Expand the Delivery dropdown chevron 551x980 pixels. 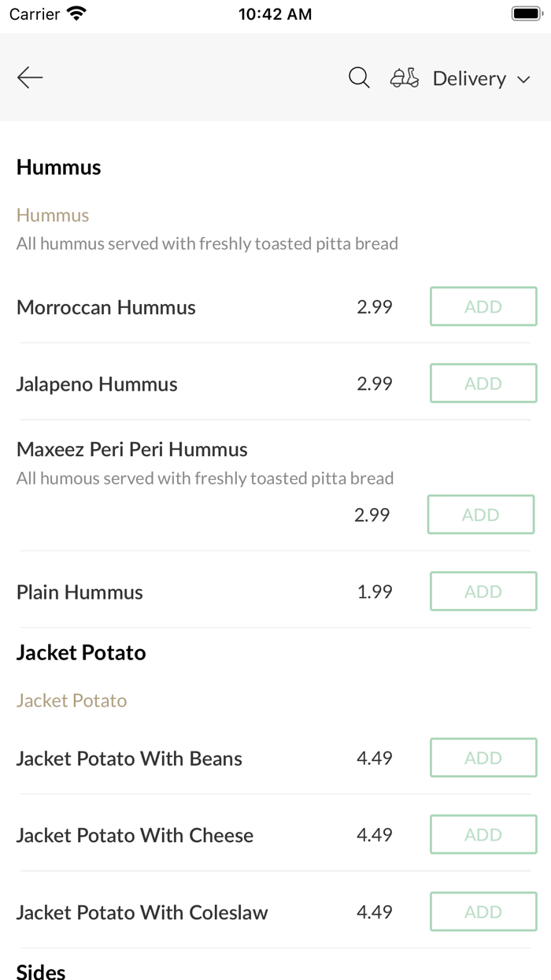523,80
